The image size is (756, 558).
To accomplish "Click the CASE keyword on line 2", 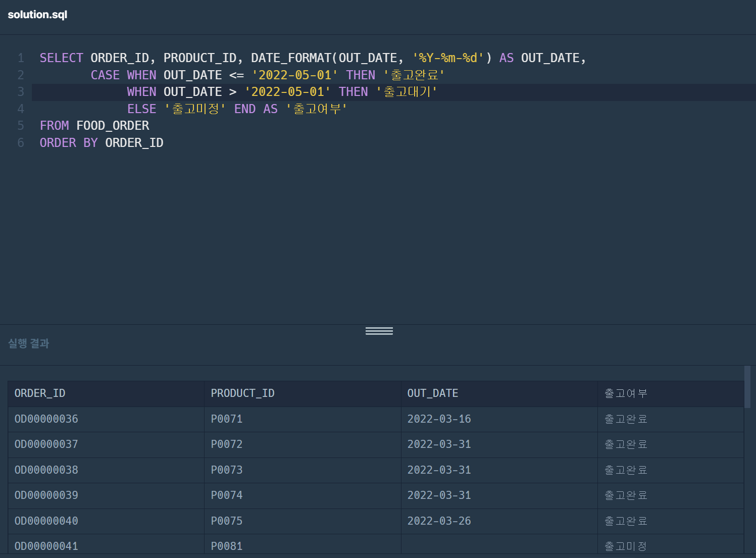I will [x=105, y=75].
